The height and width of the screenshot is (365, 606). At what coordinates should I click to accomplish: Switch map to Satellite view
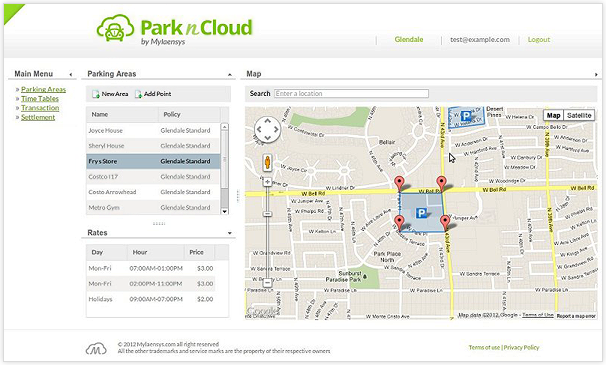(x=579, y=115)
